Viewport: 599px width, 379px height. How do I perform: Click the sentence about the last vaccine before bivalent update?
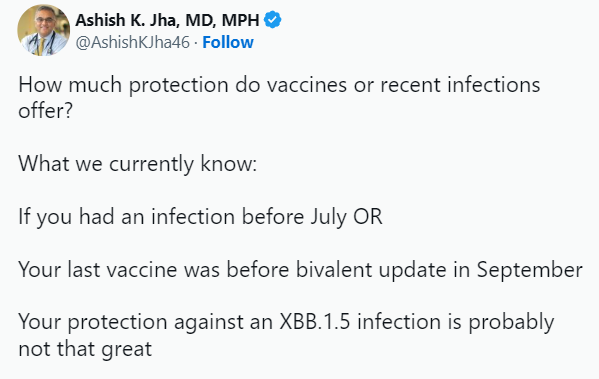point(300,270)
